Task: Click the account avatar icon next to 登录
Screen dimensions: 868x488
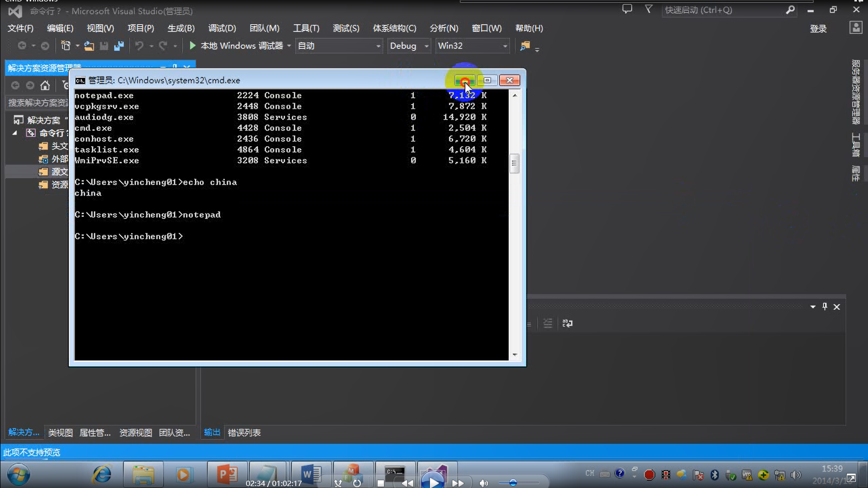Action: [x=856, y=28]
